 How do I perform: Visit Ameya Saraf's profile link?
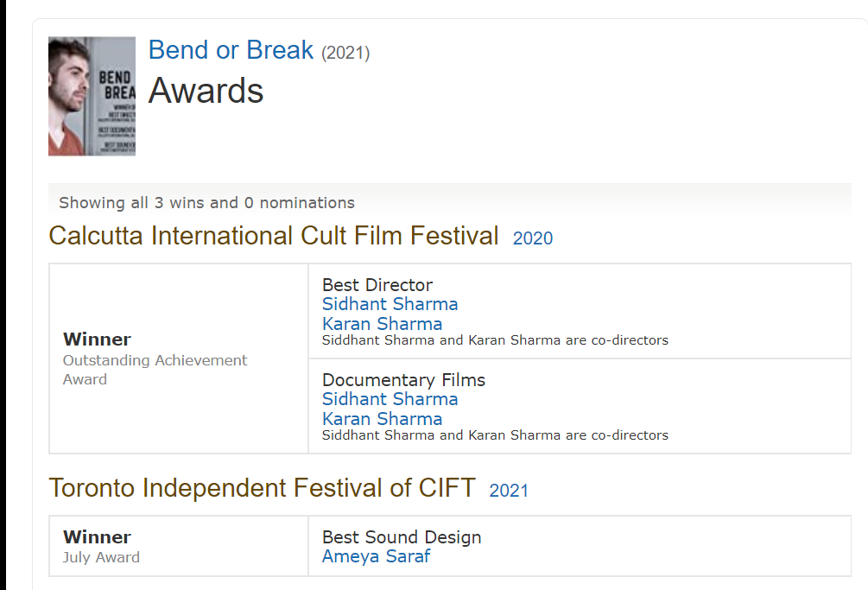376,556
